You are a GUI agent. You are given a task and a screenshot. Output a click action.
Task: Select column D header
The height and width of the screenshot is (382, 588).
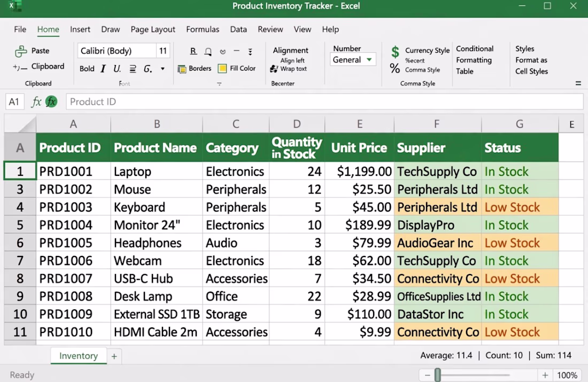(x=297, y=124)
